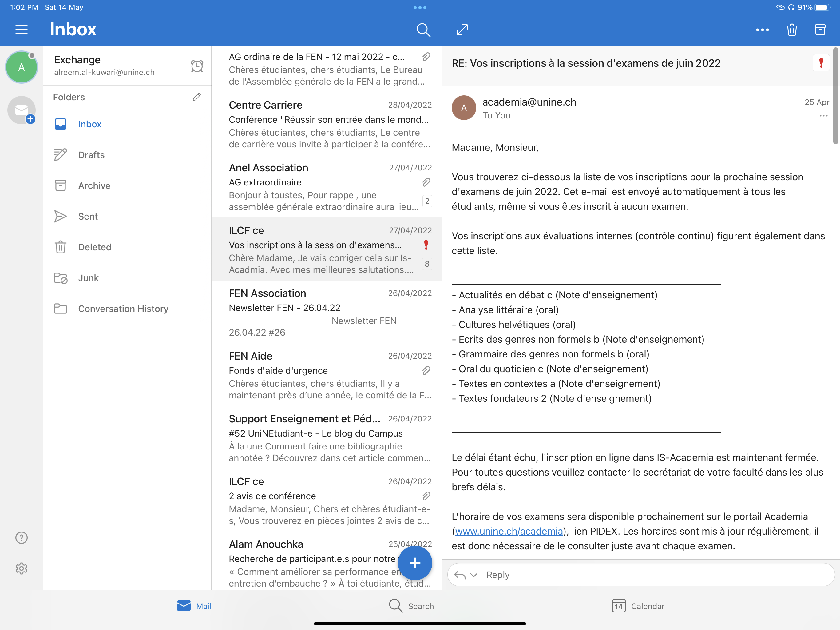
Task: Switch to the Calendar tab
Action: [638, 606]
